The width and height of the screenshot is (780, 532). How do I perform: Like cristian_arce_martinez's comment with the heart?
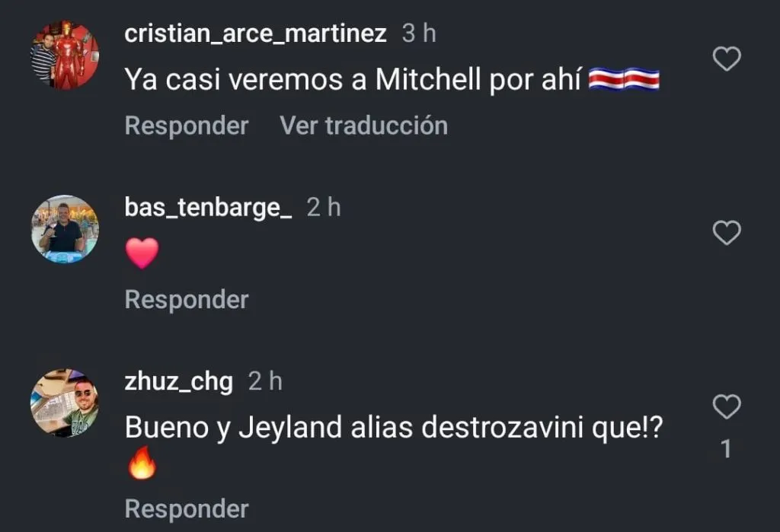727,59
